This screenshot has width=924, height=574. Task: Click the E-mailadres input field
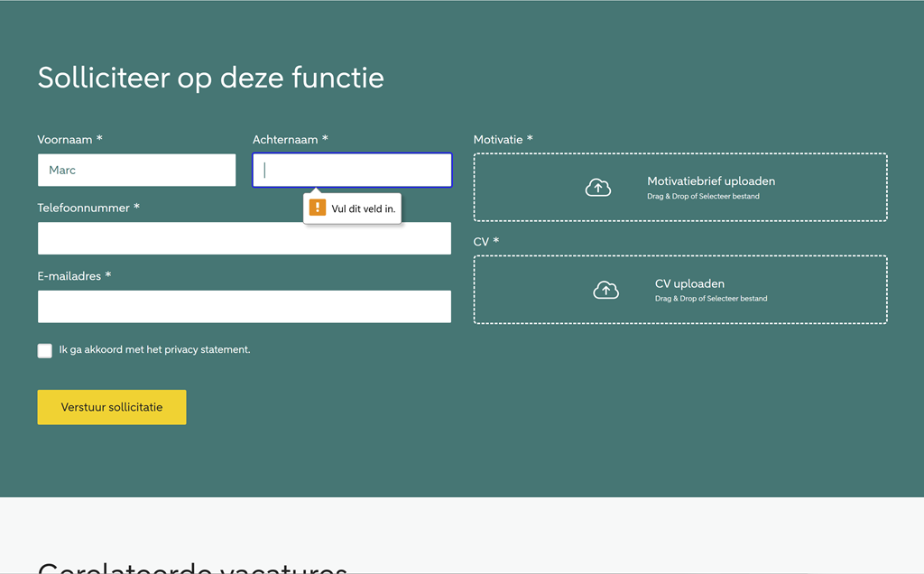(244, 307)
